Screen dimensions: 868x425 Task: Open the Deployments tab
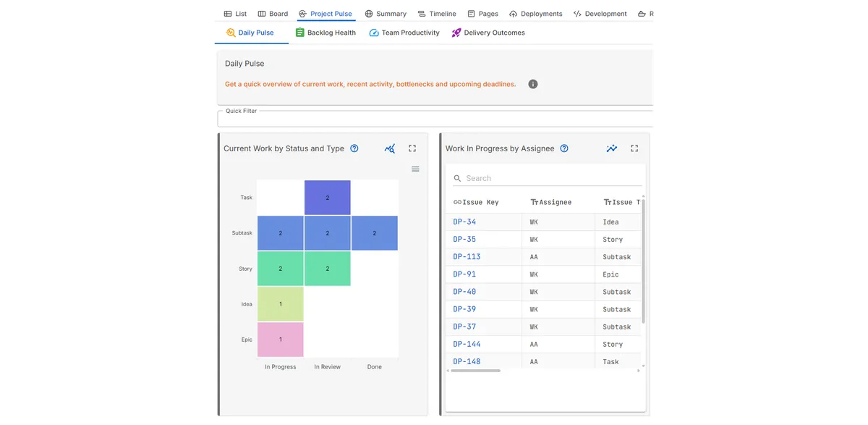pyautogui.click(x=535, y=14)
